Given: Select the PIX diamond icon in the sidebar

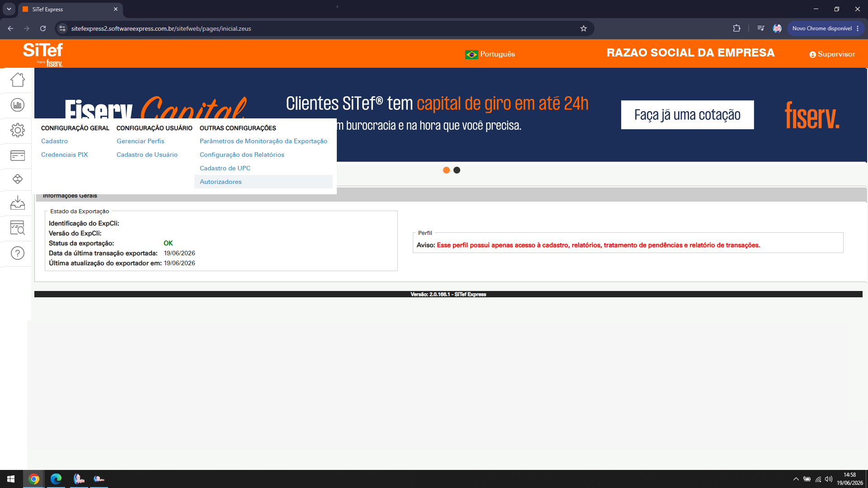Looking at the screenshot, I should [x=18, y=179].
